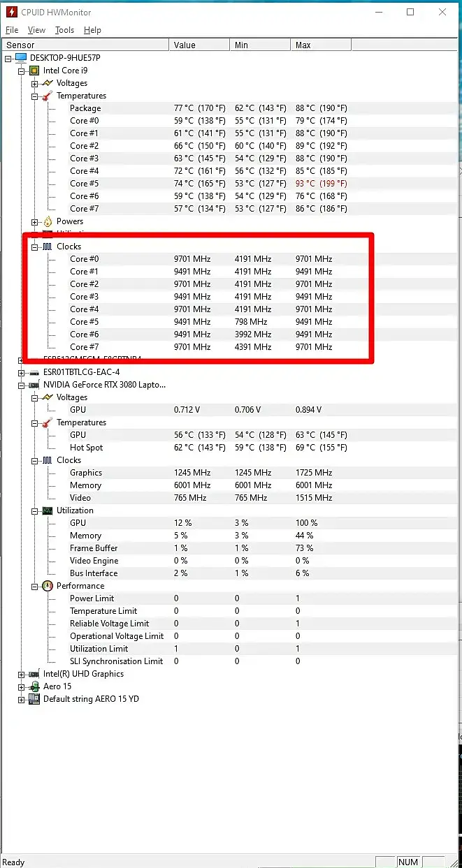Select the Hot Spot temperature row
The image size is (462, 868).
[86, 448]
